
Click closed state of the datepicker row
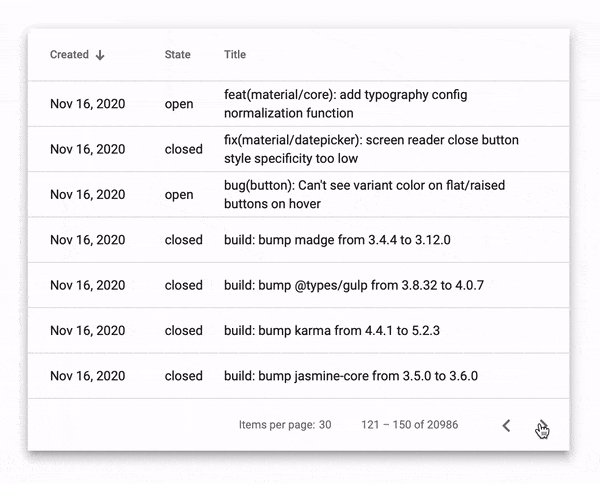183,150
